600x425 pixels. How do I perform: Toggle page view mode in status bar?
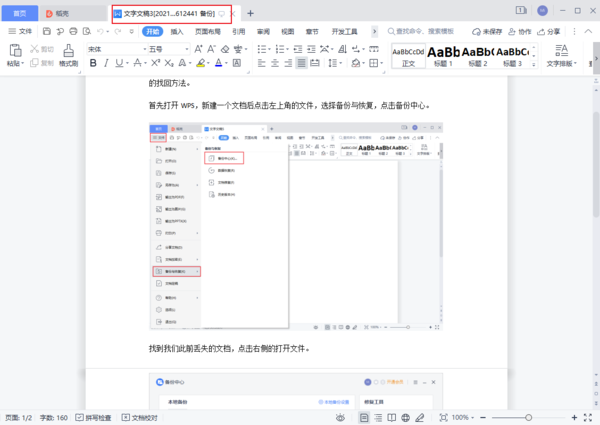[364, 418]
